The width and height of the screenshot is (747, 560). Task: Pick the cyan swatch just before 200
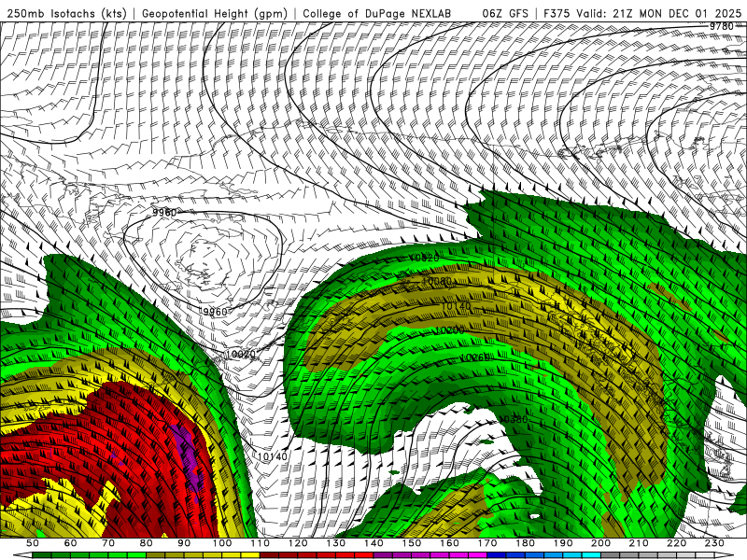coord(591,555)
